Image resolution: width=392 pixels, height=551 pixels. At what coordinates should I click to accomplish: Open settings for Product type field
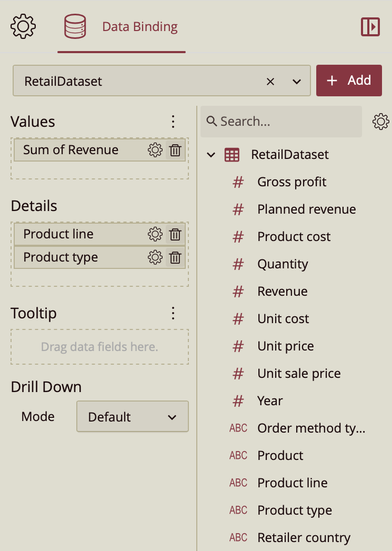click(x=155, y=257)
